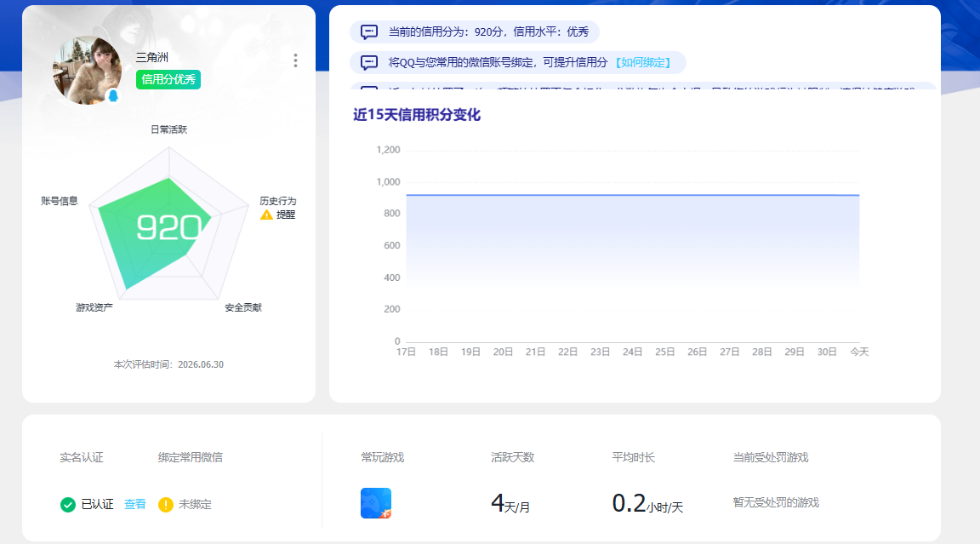Click the 17日 date on chart axis
Image resolution: width=980 pixels, height=544 pixels.
[x=407, y=352]
